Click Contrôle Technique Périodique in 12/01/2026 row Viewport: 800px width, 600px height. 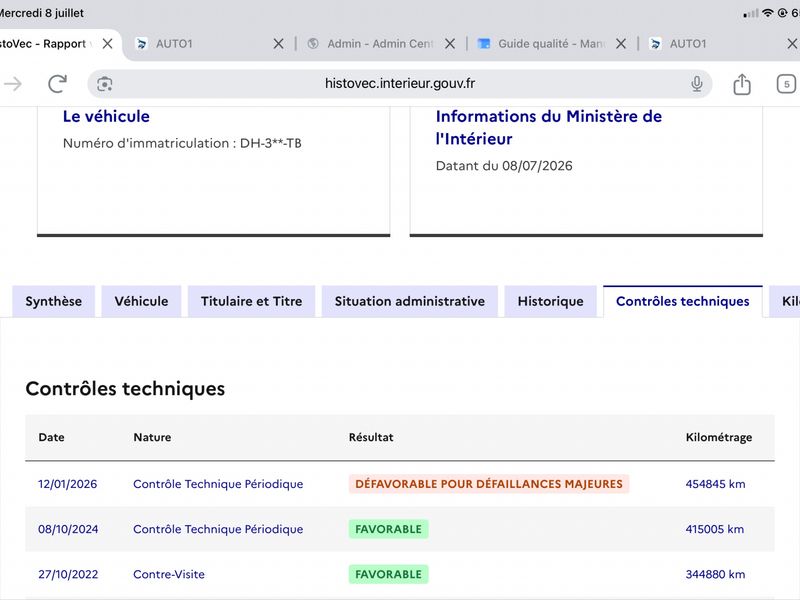[x=218, y=484]
